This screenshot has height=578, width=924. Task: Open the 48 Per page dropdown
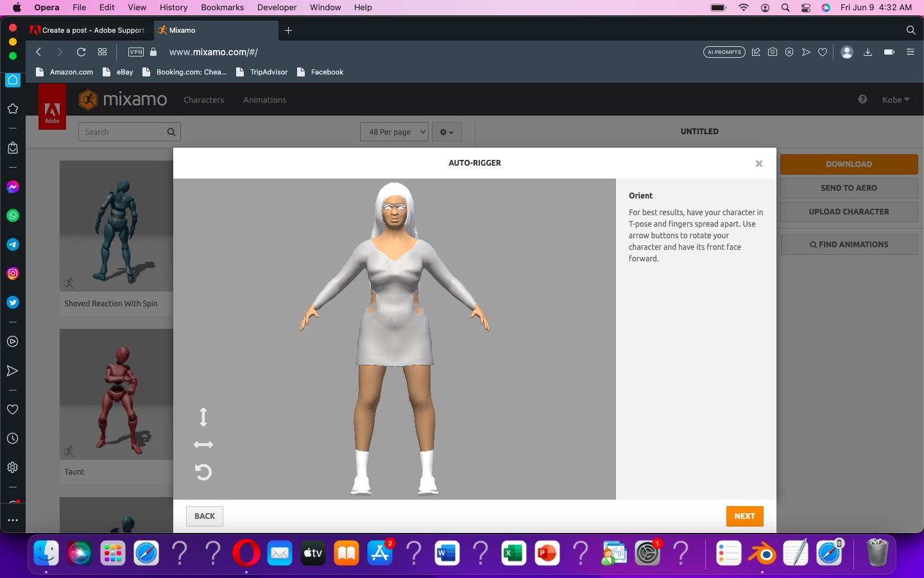coord(394,132)
